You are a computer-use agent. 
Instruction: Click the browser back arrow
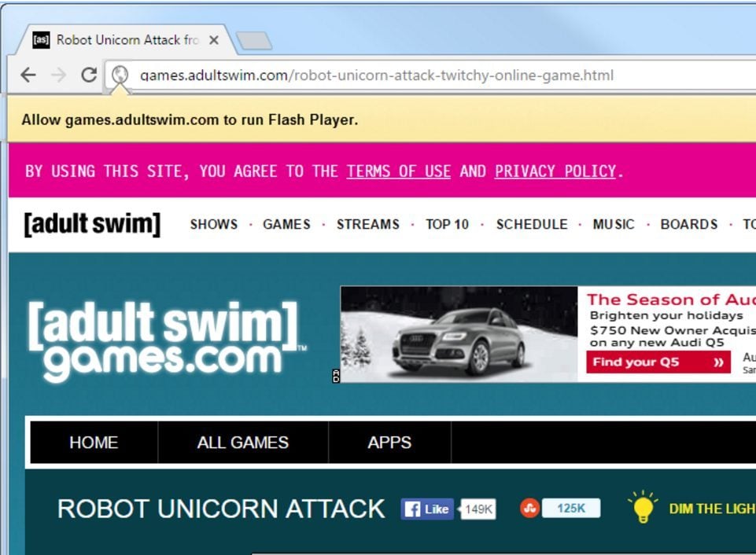click(x=28, y=75)
